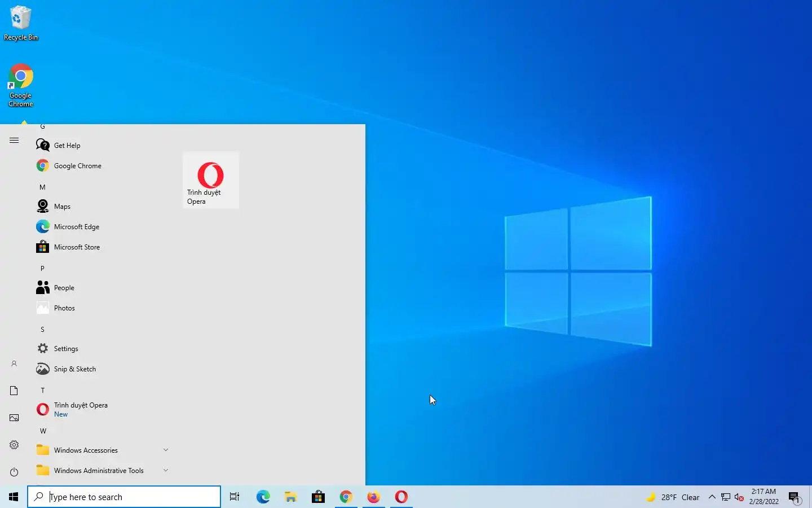The height and width of the screenshot is (508, 812).
Task: Launch Microsoft Edge from Start menu list
Action: tap(101, 226)
